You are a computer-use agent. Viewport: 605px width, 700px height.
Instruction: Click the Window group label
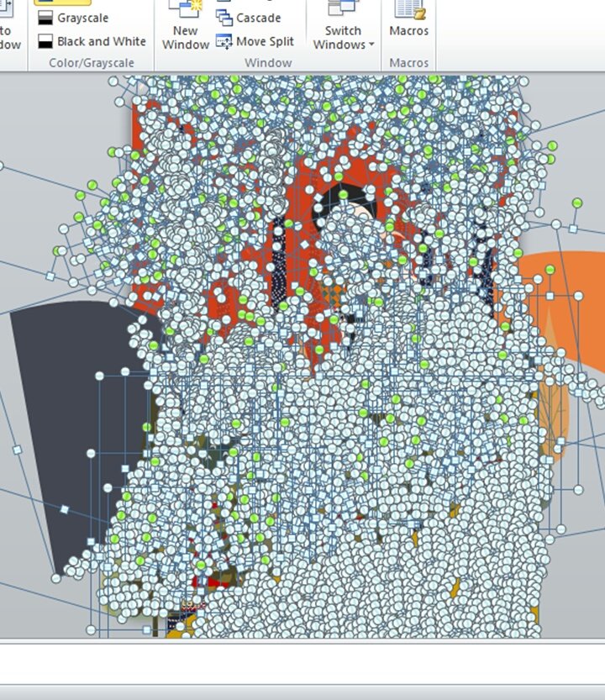coord(268,63)
